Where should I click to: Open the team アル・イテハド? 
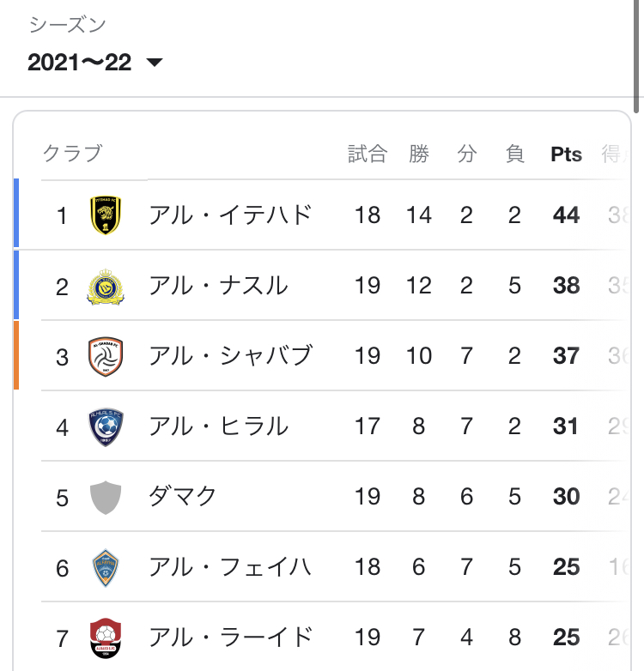point(229,215)
